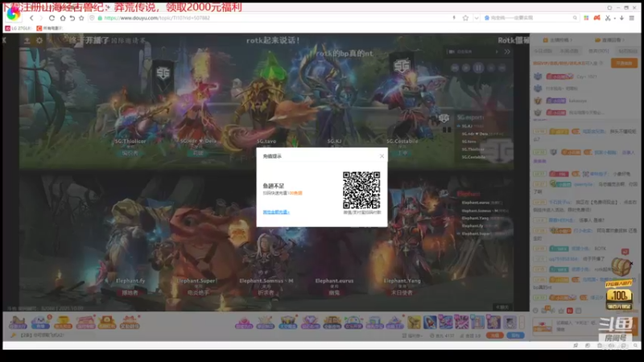Switch to the second contribution tab

(x=569, y=51)
